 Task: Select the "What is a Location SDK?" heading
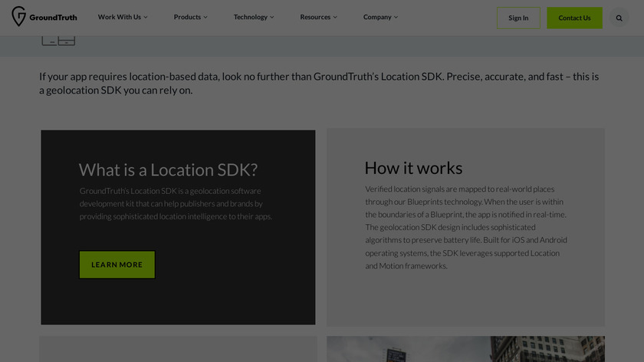(168, 169)
